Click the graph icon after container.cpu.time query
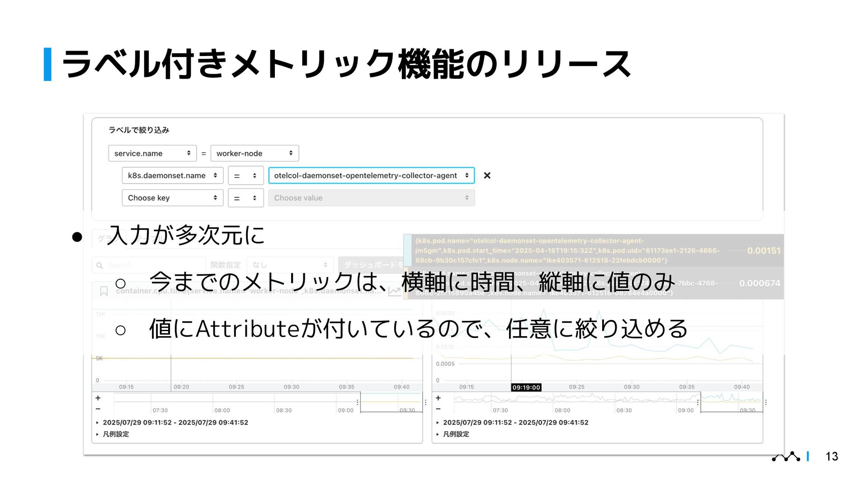 pyautogui.click(x=395, y=291)
